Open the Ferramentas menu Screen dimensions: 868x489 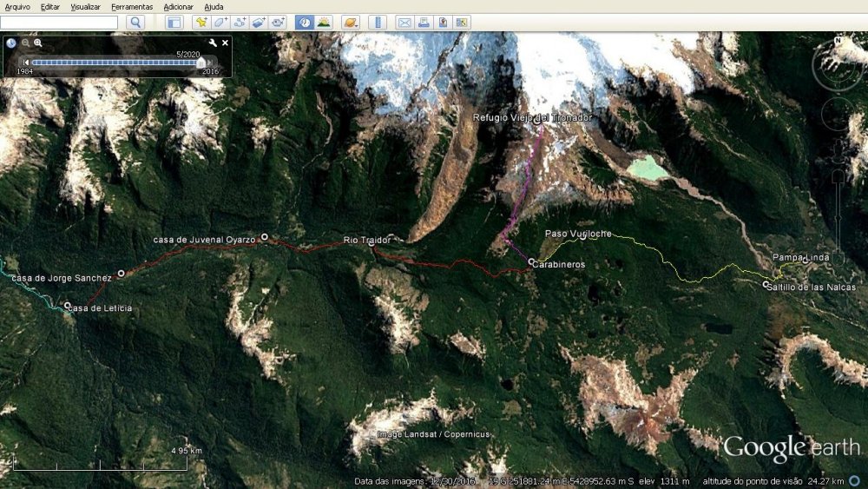point(132,7)
